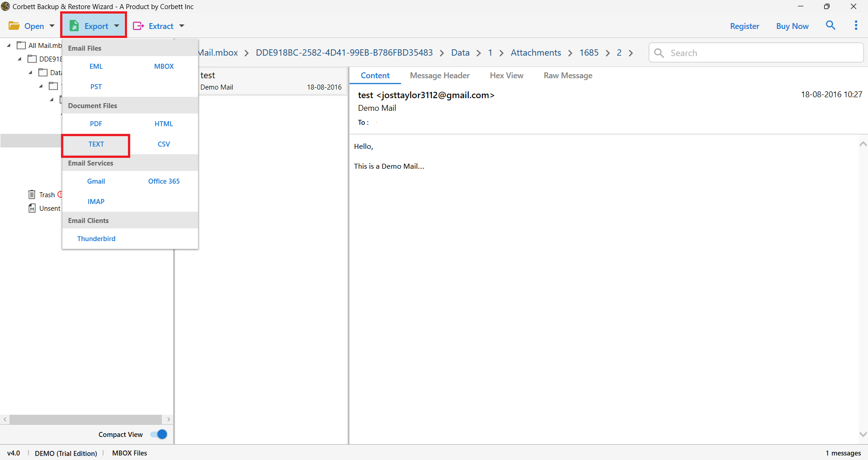Choose PST export format
Screen dimensions: 868x460
click(96, 86)
